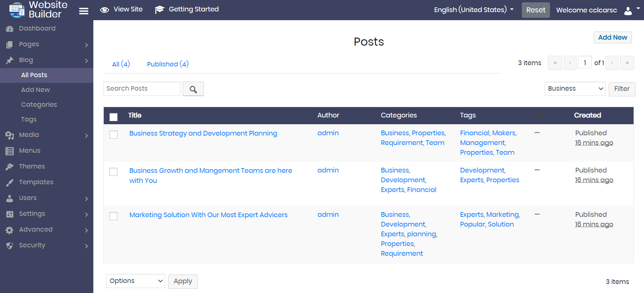Viewport: 644px width, 293px height.
Task: Click the Templates brush icon
Action: 10,182
